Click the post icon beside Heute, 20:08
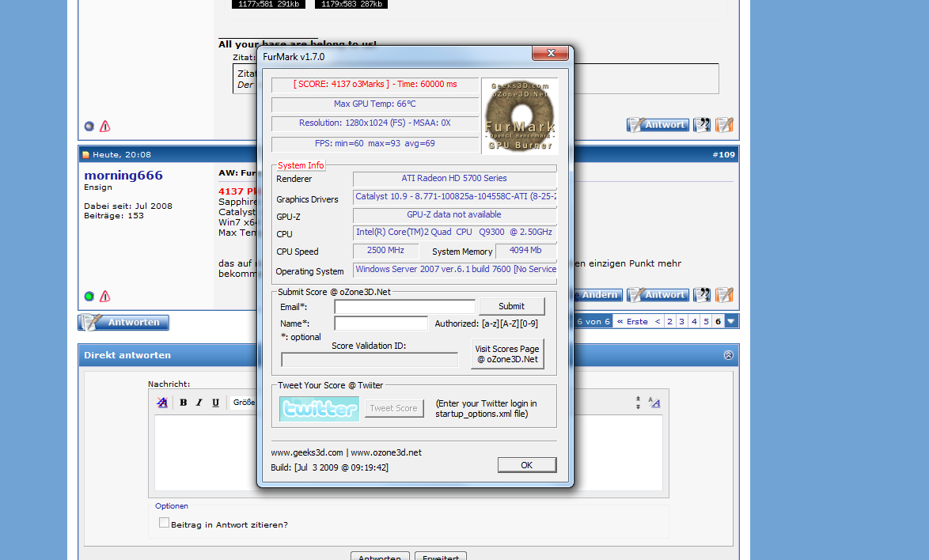The image size is (929, 560). pyautogui.click(x=86, y=155)
